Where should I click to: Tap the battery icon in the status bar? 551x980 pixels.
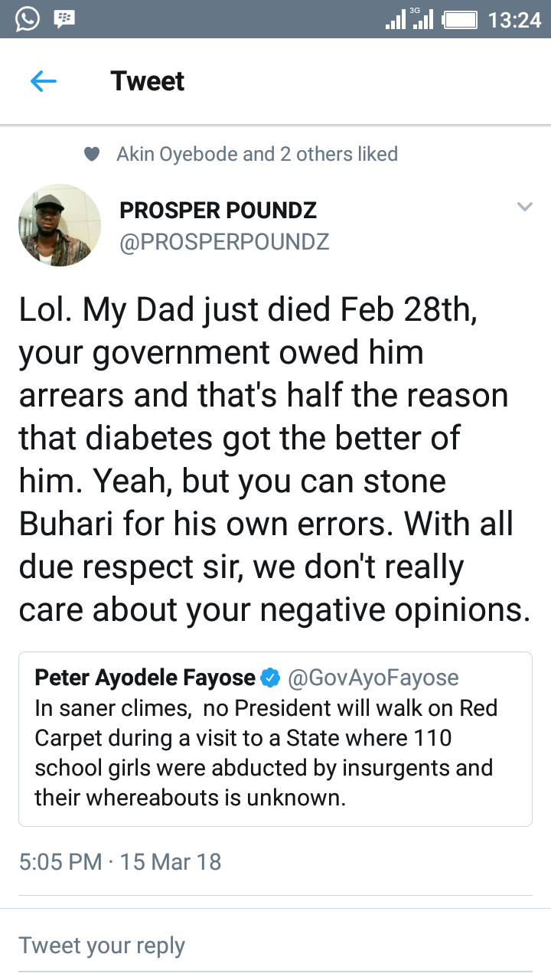point(461,19)
